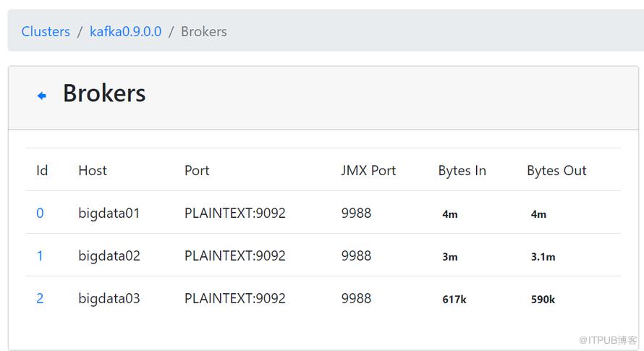Screen dimensions: 644x351
Task: Click the blue back arrow beside Brokers
Action: (x=41, y=96)
